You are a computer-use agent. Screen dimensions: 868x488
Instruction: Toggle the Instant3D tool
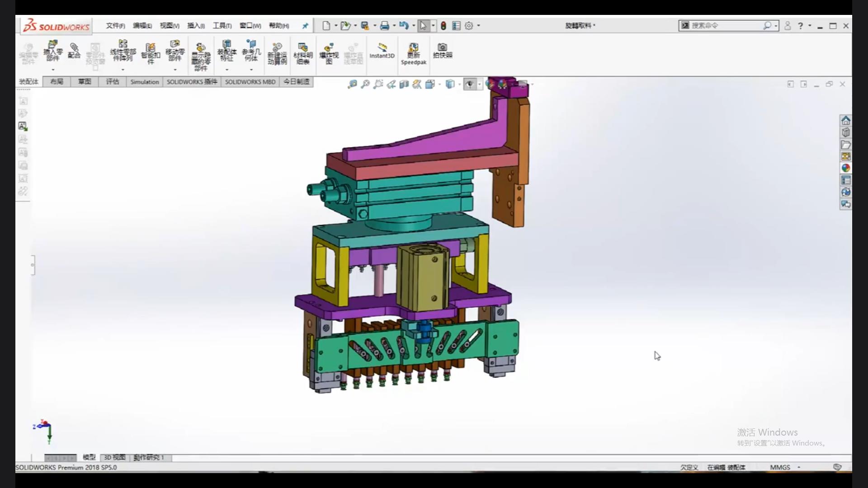coord(382,51)
